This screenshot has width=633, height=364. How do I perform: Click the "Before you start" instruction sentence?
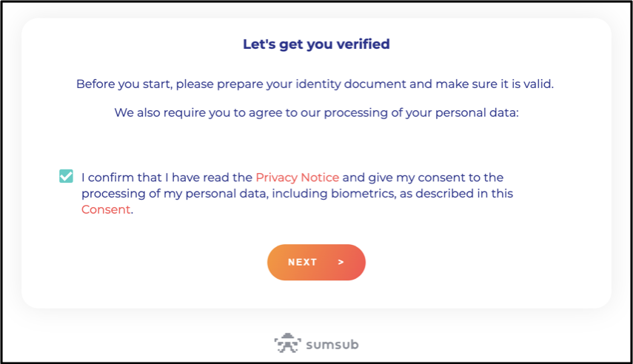tap(315, 84)
